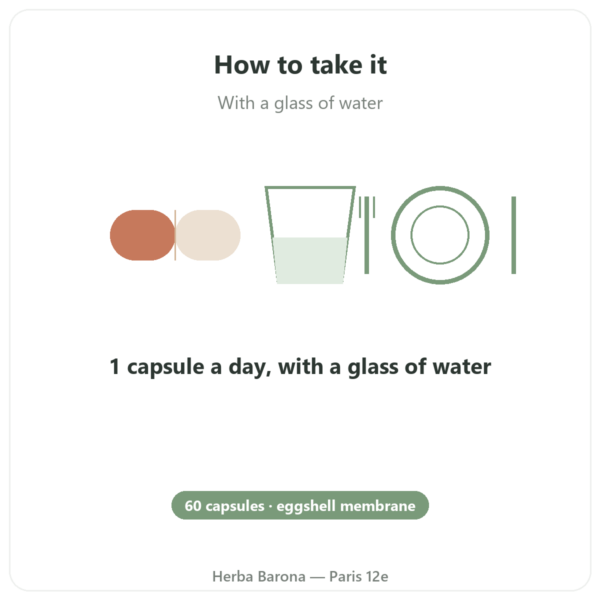600x600 pixels.
Task: Click the cream capsule half
Action: tap(208, 235)
